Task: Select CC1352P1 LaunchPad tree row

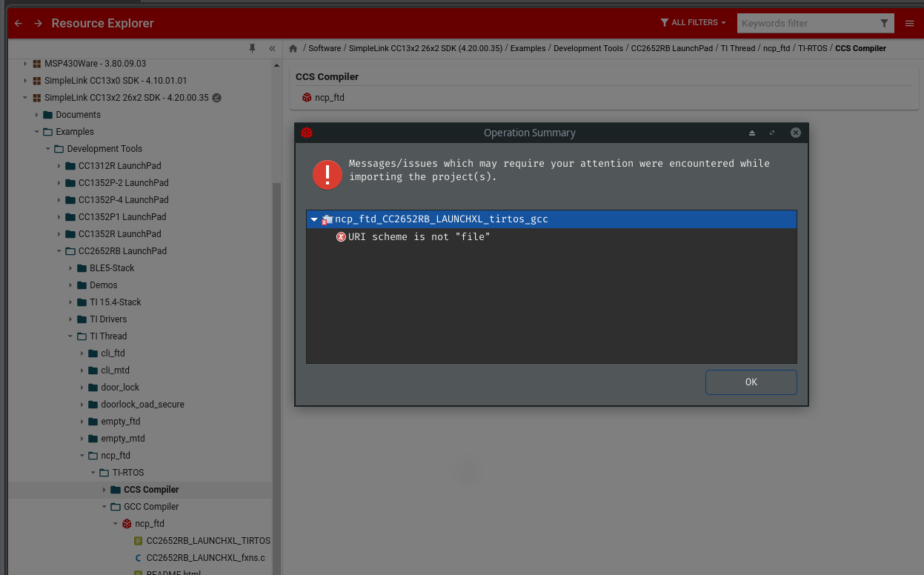Action: coord(122,217)
